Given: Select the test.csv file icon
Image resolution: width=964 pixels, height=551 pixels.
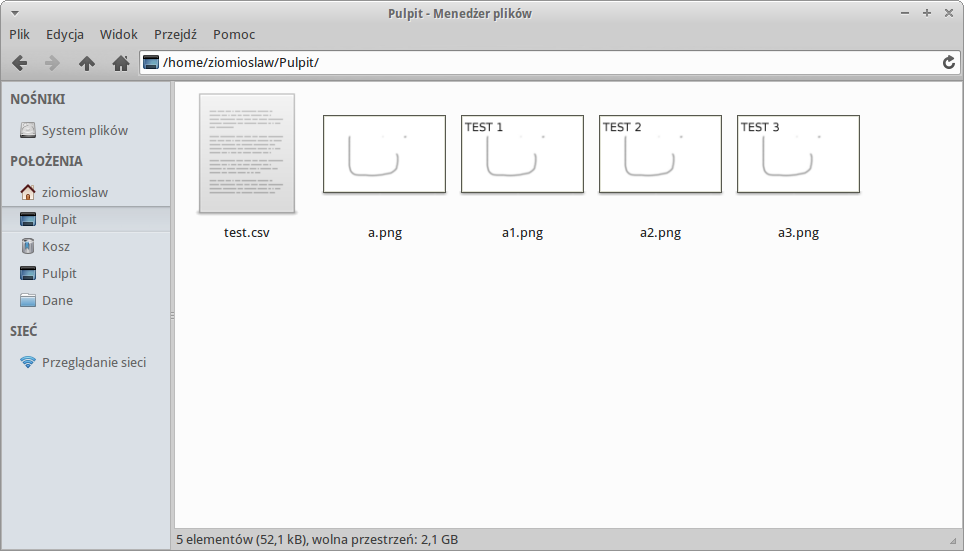Looking at the screenshot, I should pos(247,154).
